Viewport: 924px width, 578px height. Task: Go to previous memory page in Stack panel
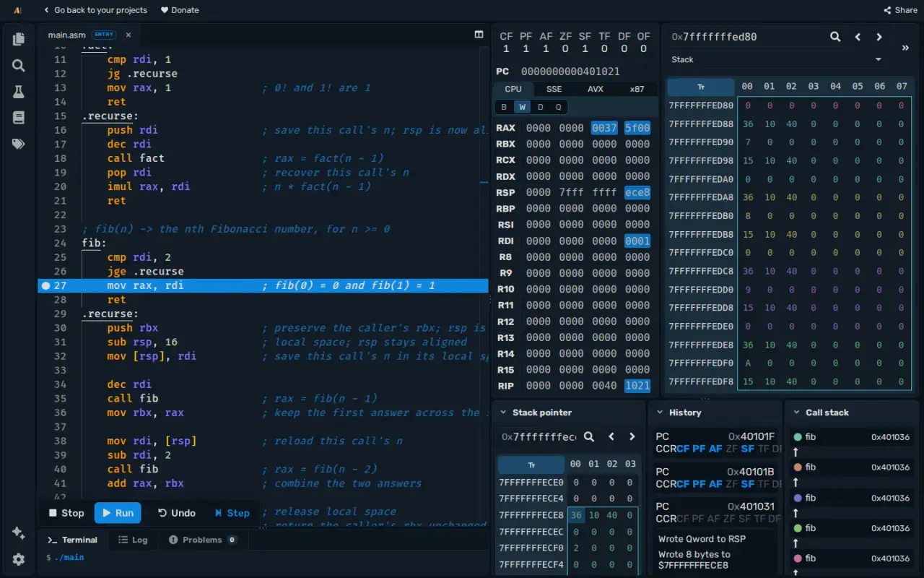click(858, 37)
